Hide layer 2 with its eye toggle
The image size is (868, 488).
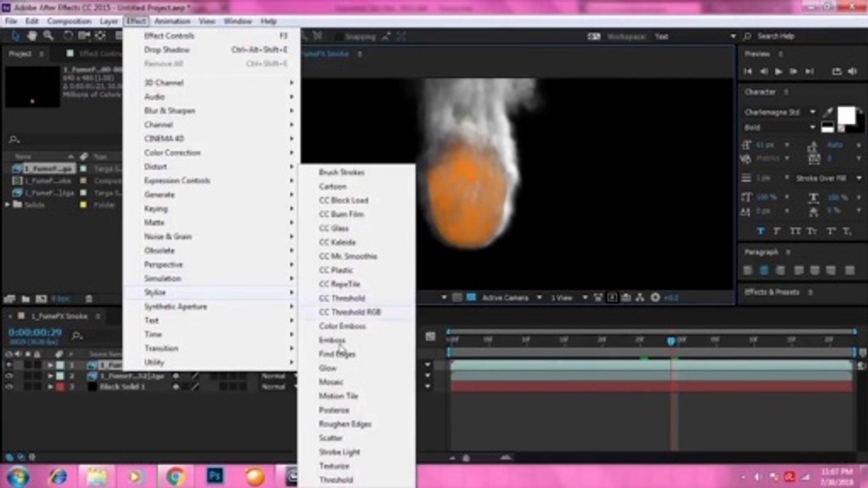(9, 375)
